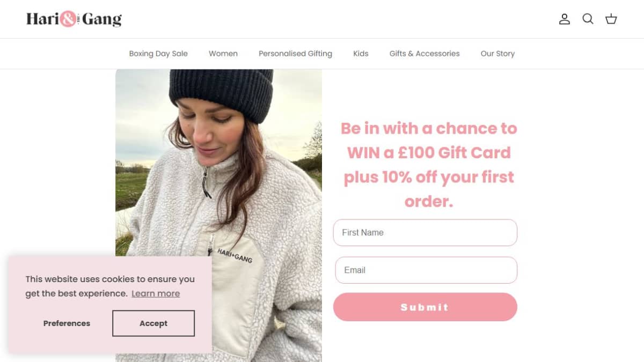Screen dimensions: 644x362
Task: Open the account profile icon
Action: point(564,19)
